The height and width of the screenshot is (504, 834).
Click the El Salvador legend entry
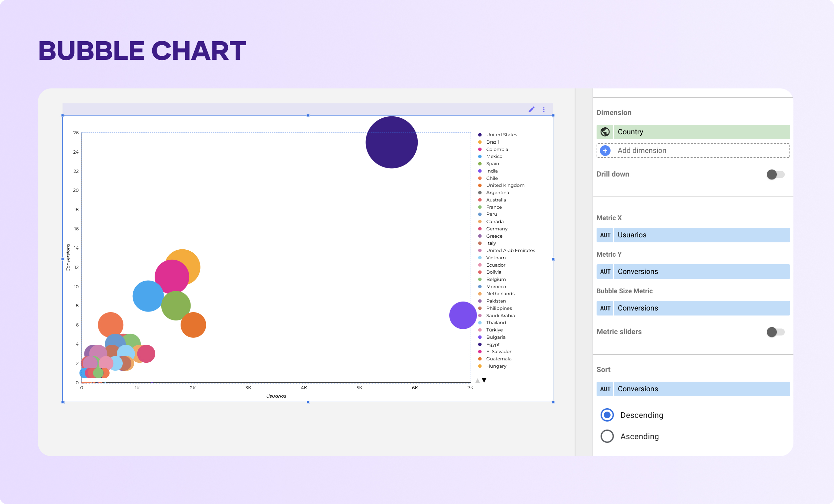coord(495,351)
